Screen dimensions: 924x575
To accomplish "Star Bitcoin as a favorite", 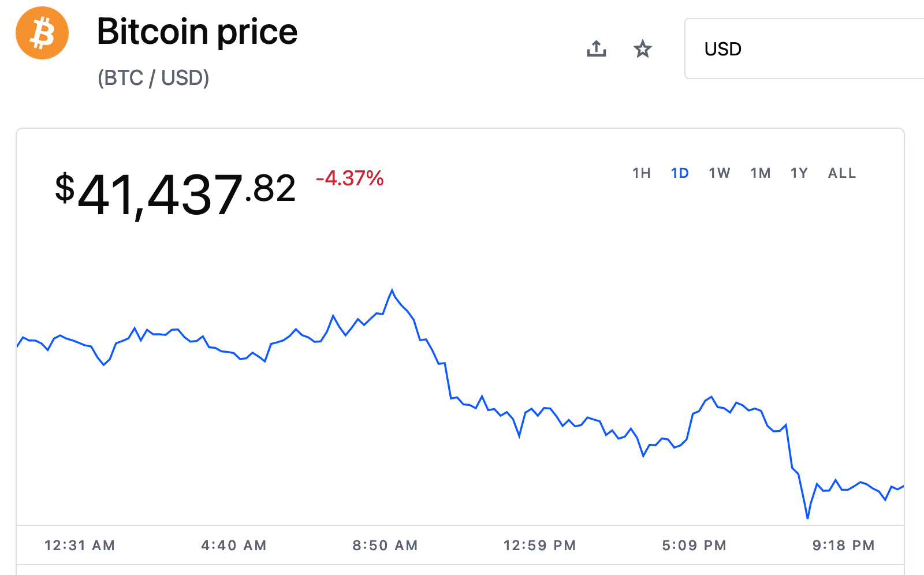I will coord(643,49).
